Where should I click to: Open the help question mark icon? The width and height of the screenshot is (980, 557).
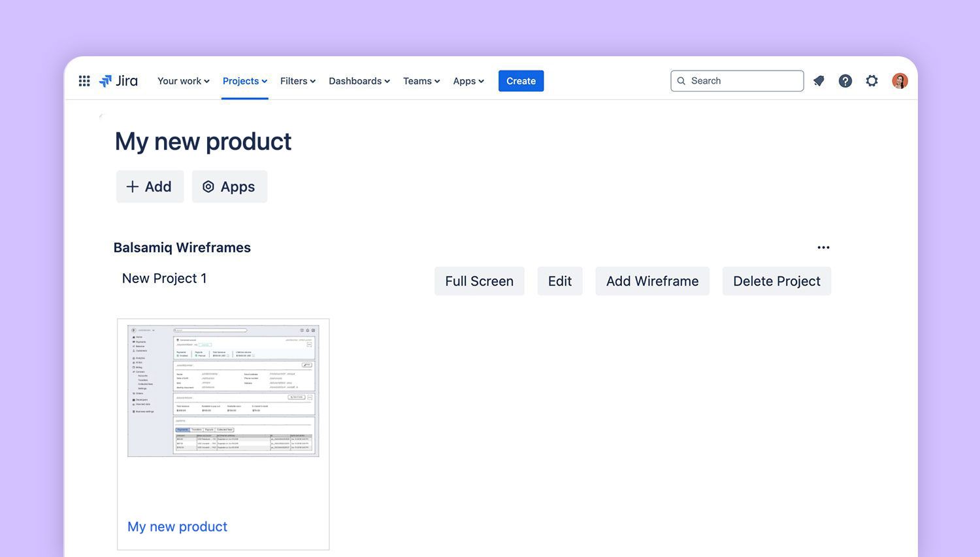845,81
